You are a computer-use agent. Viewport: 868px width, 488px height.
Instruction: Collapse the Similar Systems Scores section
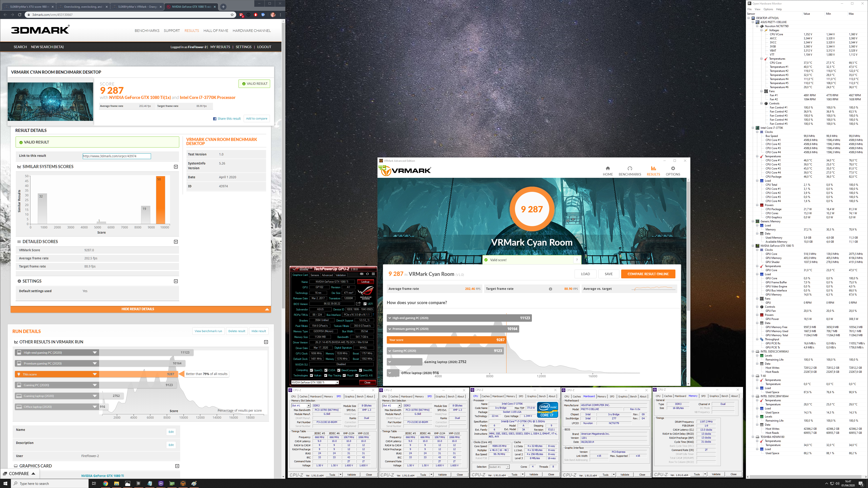coord(176,167)
